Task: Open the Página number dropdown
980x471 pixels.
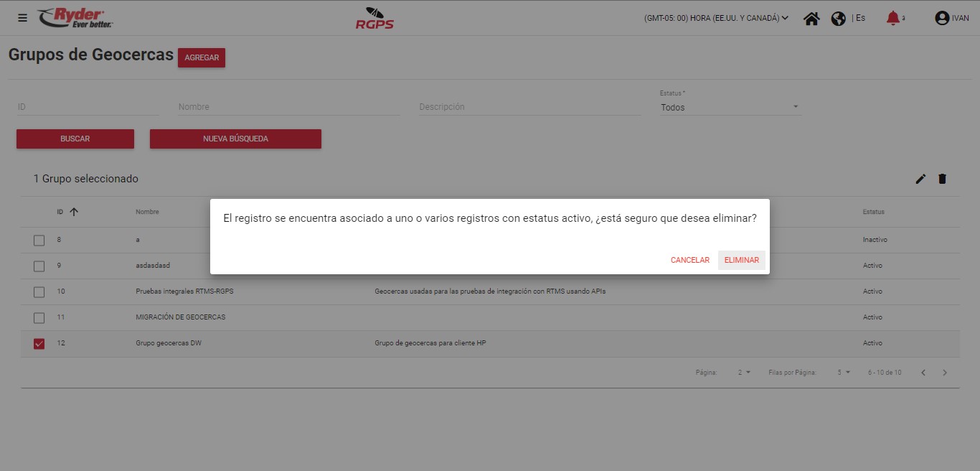Action: tap(744, 373)
